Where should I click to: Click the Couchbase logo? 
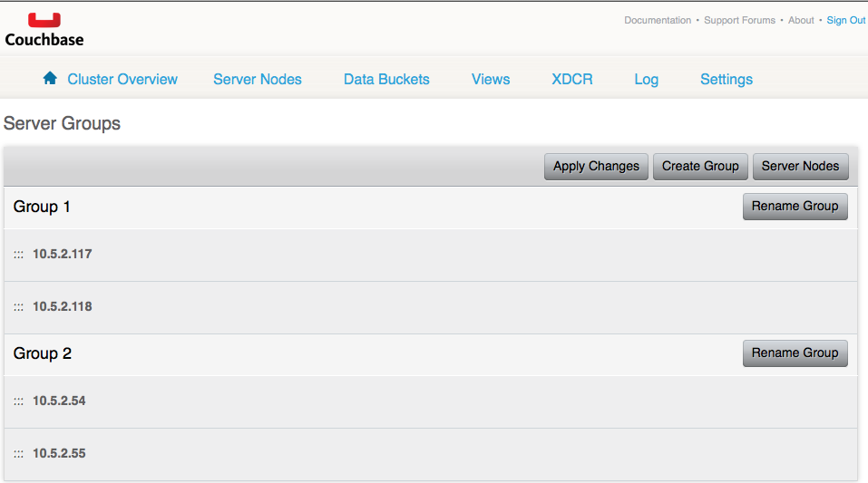click(x=44, y=29)
